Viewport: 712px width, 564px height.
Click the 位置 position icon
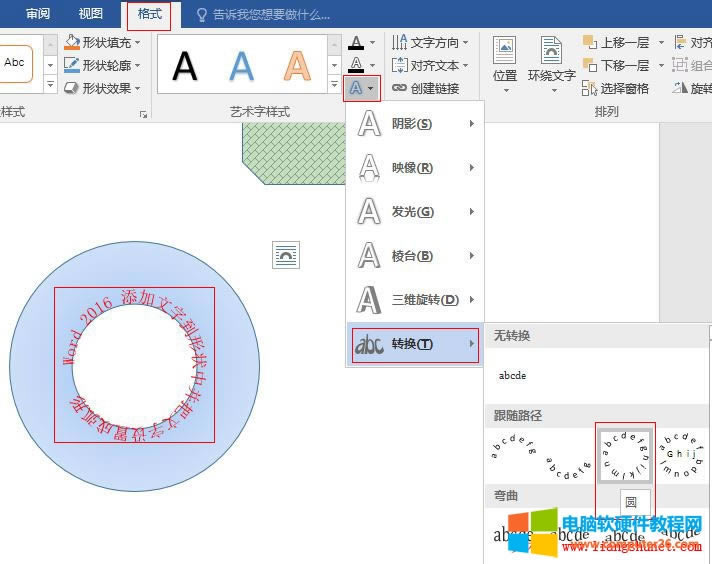pos(505,50)
